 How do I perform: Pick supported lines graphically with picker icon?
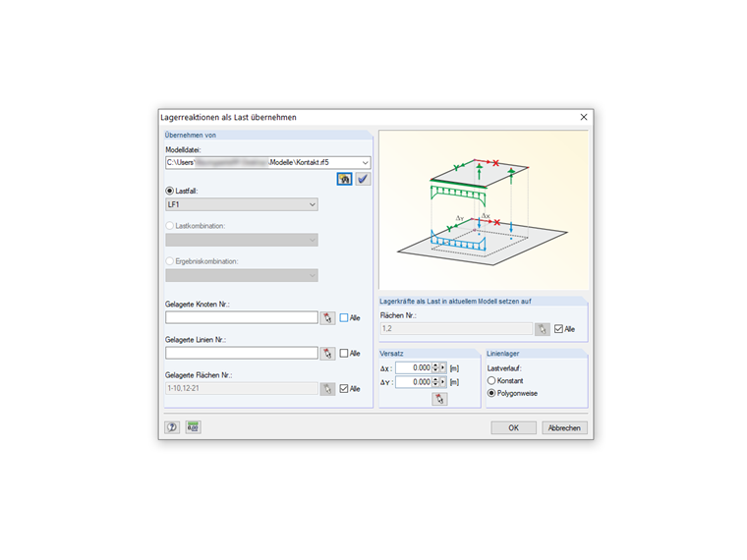coord(327,354)
